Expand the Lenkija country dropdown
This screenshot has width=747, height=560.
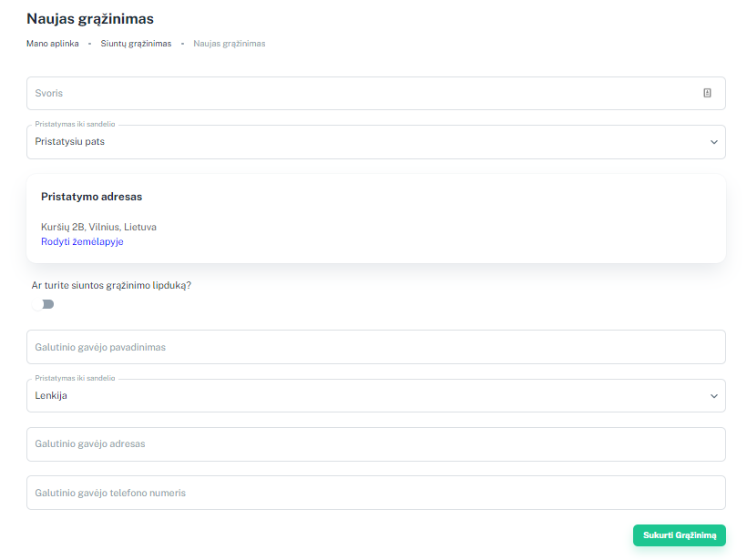coord(376,396)
